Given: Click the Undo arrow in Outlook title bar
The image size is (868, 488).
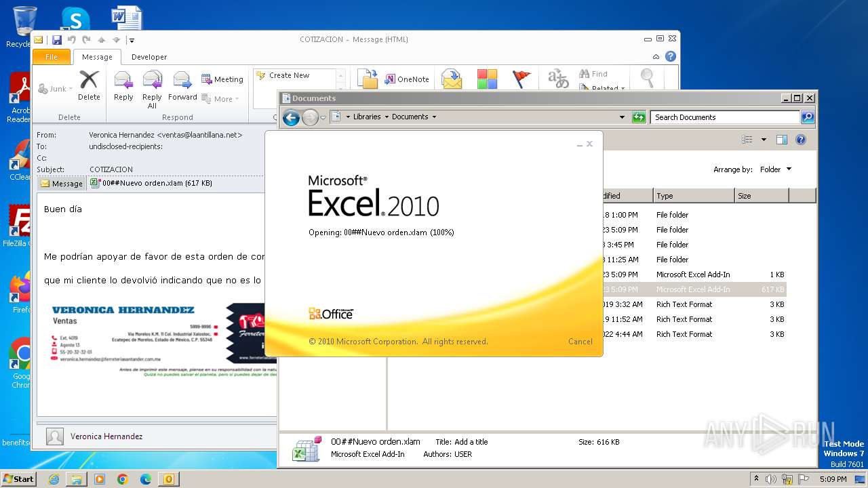Looking at the screenshot, I should 71,40.
